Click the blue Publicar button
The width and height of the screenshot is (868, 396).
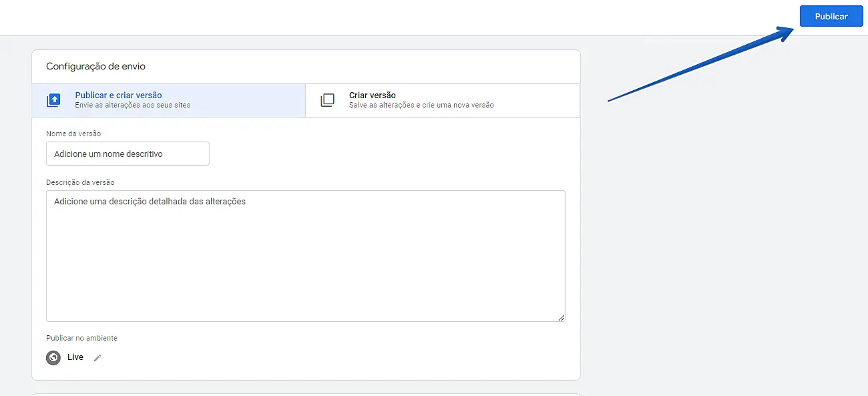(x=831, y=17)
